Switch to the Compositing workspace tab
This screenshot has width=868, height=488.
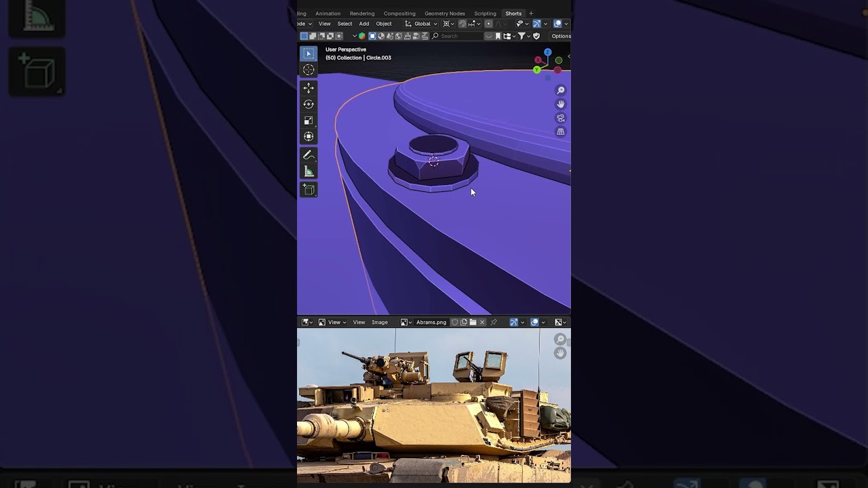(x=399, y=14)
